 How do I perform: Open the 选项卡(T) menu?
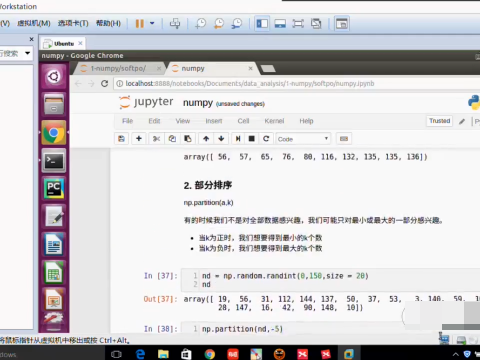coord(73,23)
